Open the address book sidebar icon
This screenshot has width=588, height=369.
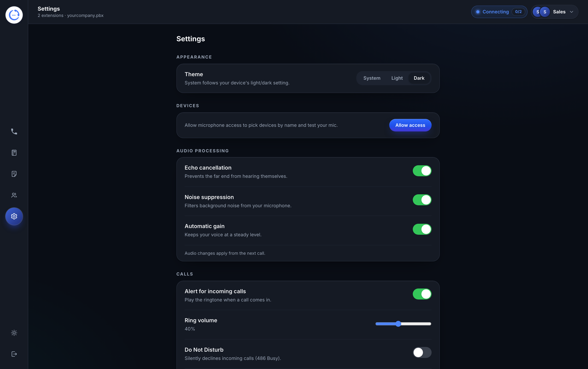click(14, 153)
